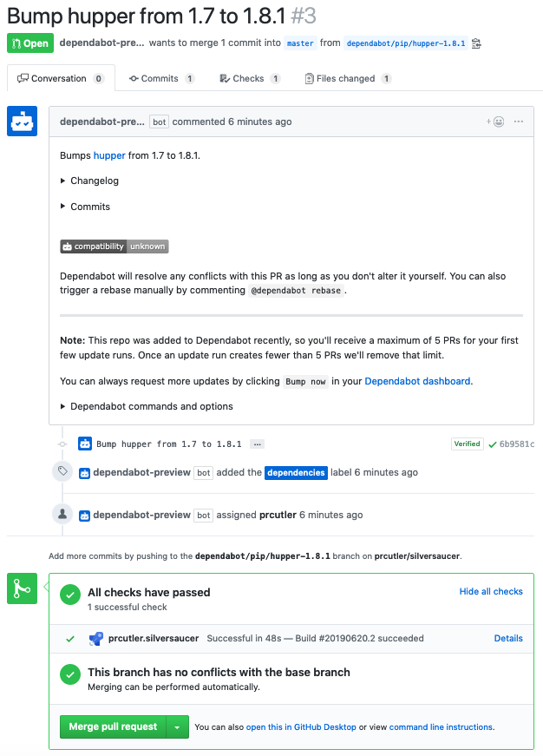Click the Dependabot bot avatar beside the comment

pyautogui.click(x=23, y=121)
